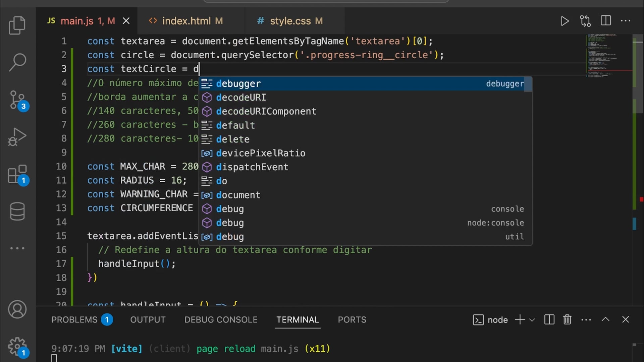Open additional views ellipsis in activity bar
This screenshot has width=644, height=362.
(x=17, y=248)
